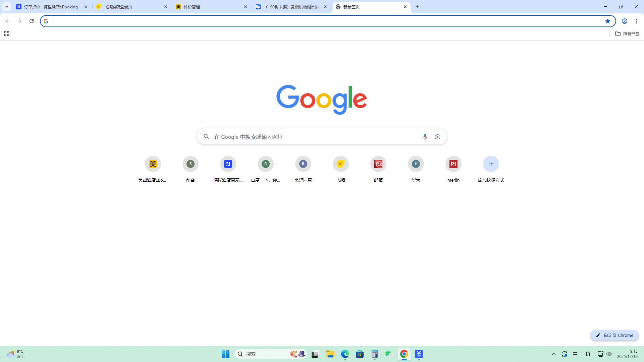Image resolution: width=644 pixels, height=362 pixels.
Task: Click the bookmark star icon
Action: pyautogui.click(x=607, y=21)
